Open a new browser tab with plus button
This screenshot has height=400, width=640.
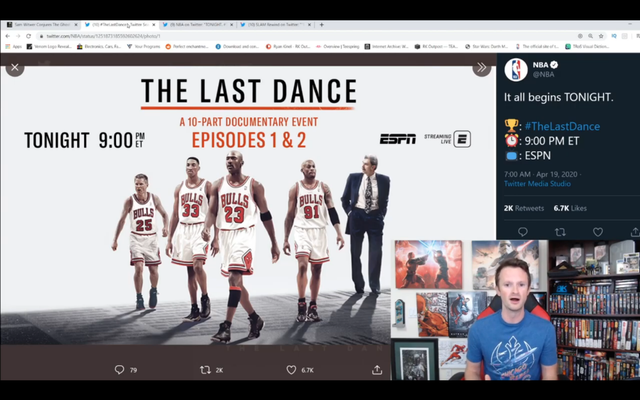tap(322, 25)
